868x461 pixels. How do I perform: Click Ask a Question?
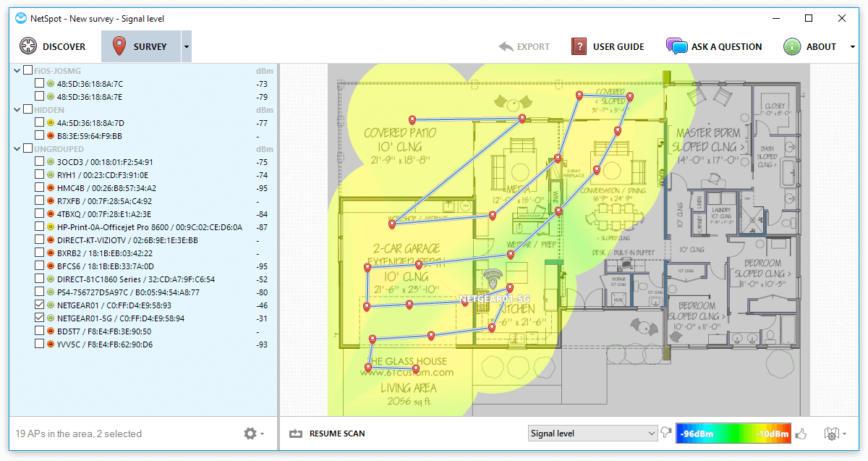[x=714, y=46]
